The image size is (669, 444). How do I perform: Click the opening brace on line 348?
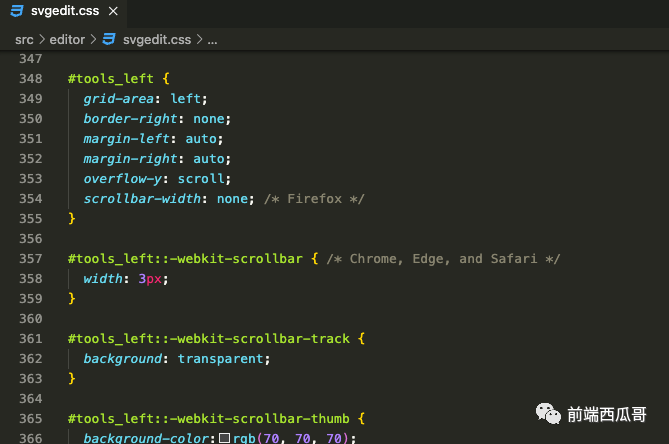pos(166,78)
